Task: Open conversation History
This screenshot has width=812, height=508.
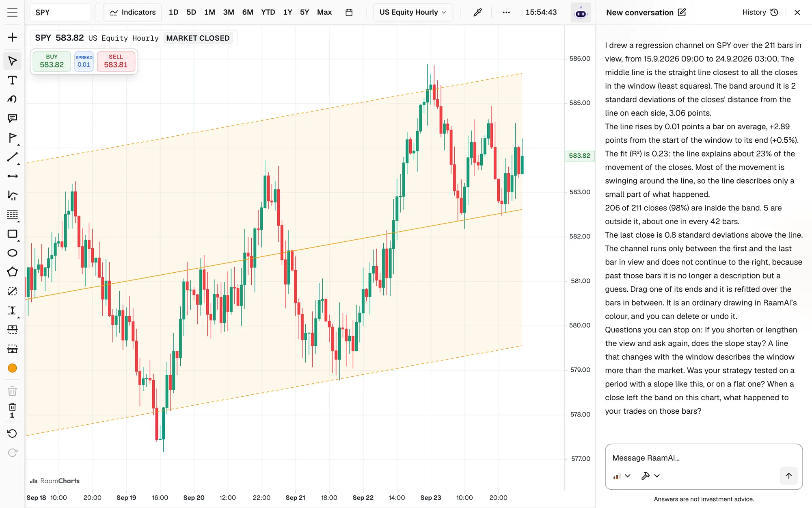Action: pos(760,12)
